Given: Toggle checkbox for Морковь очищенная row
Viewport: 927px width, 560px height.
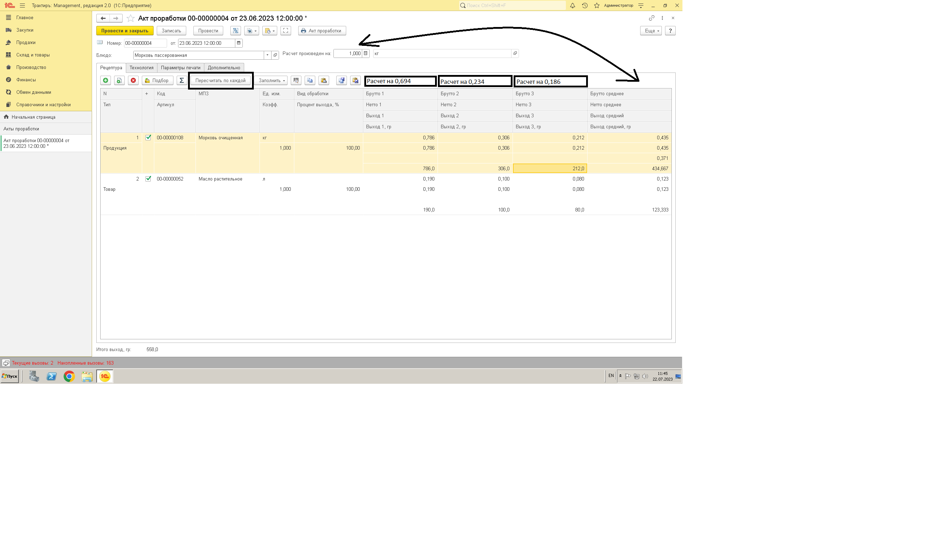Looking at the screenshot, I should pyautogui.click(x=148, y=138).
